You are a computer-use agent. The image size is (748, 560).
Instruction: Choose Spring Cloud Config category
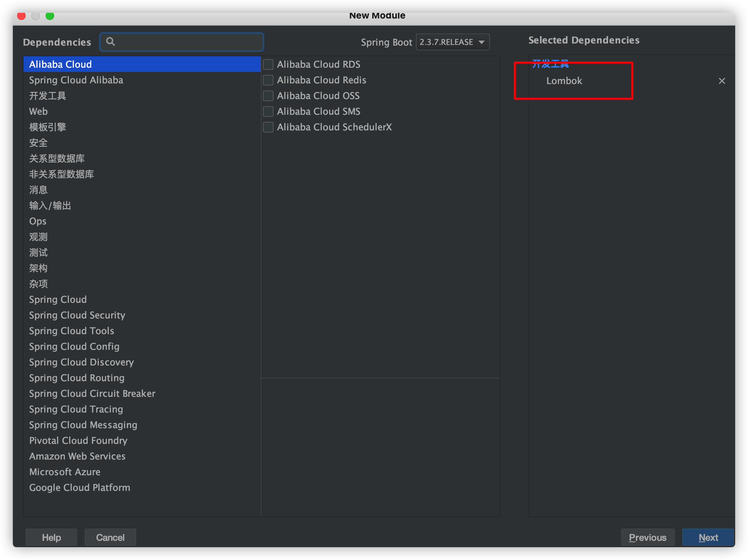pos(142,346)
